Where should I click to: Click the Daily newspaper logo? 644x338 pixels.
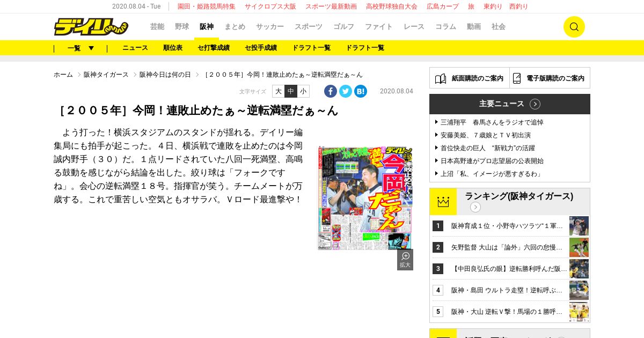point(91,27)
